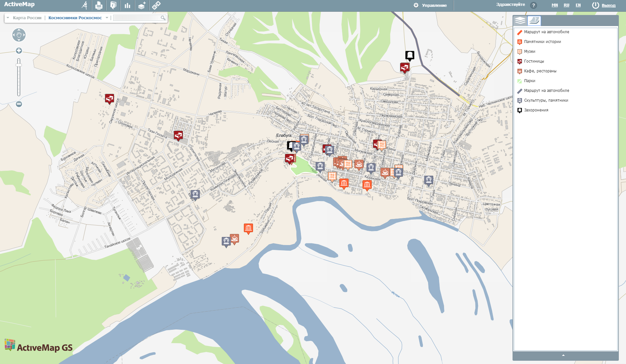
Task: Click the Выход logout link
Action: coord(608,5)
